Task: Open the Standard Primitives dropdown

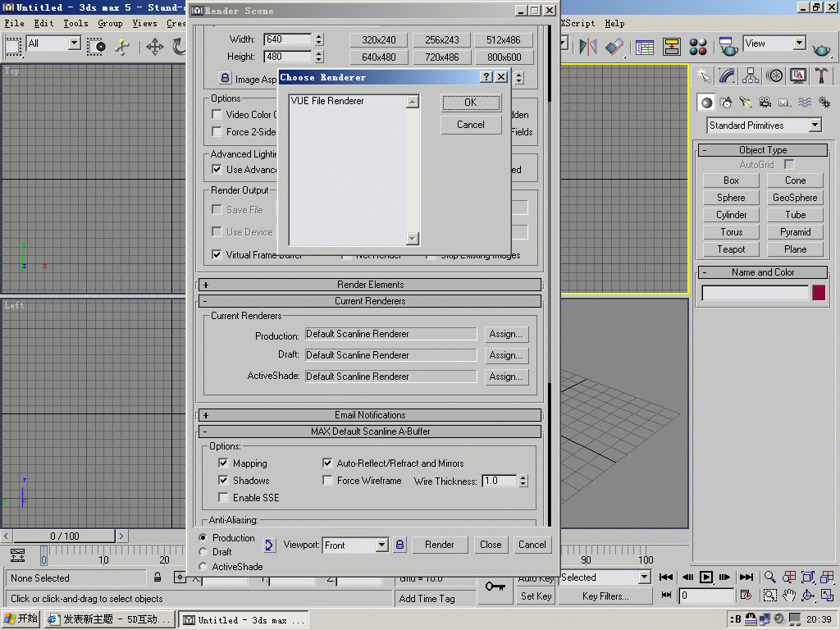Action: point(815,126)
